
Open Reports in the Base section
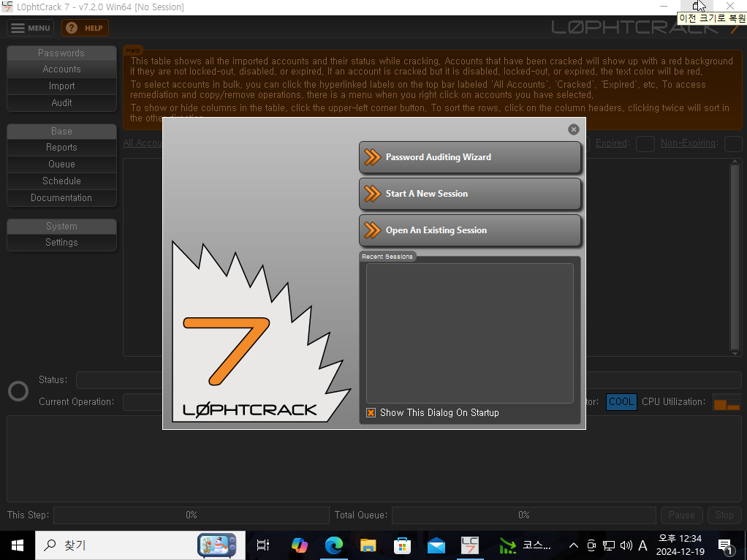[61, 147]
